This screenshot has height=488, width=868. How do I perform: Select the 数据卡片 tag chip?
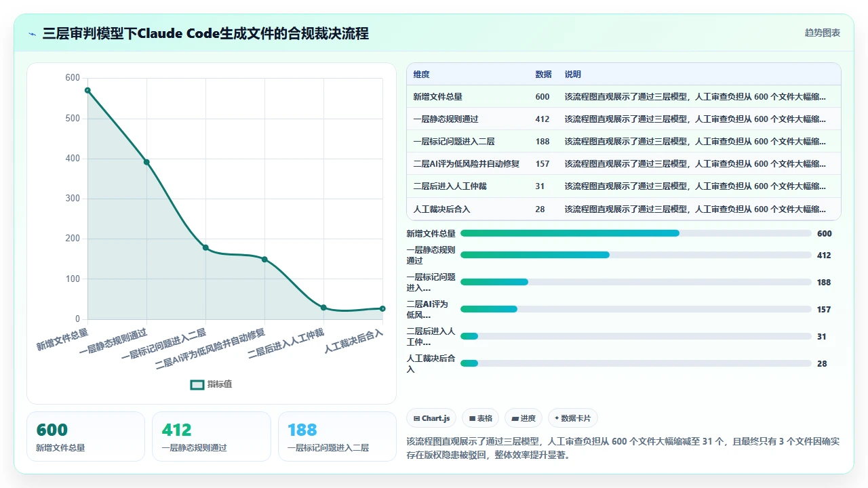coord(573,418)
